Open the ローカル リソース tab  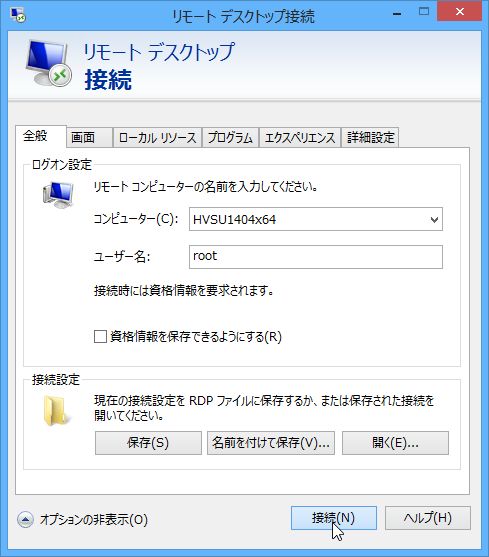pos(157,137)
